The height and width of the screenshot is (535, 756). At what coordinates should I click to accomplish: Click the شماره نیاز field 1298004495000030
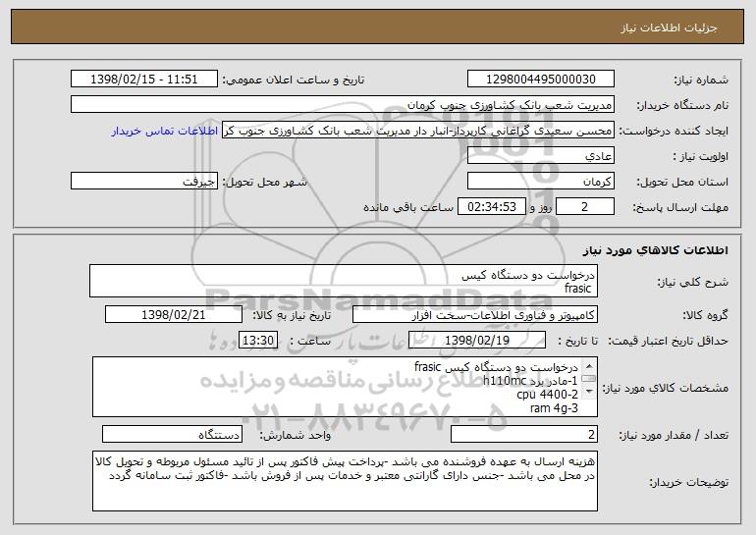(x=540, y=80)
